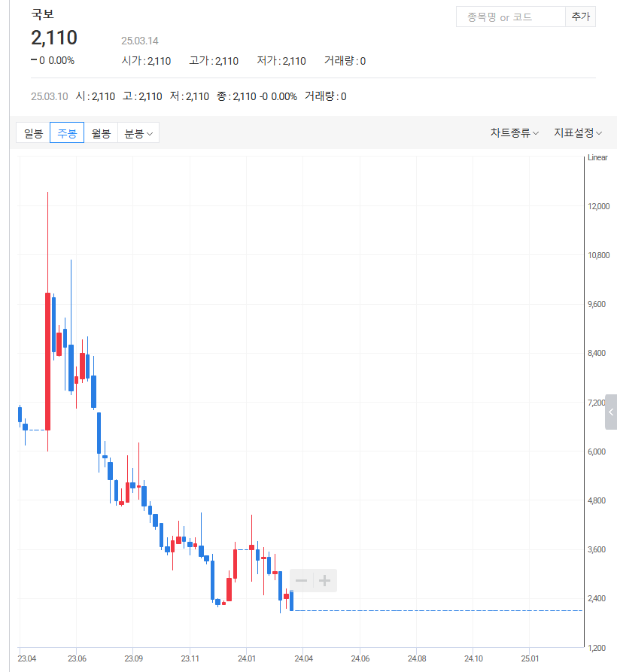Image resolution: width=617 pixels, height=672 pixels.
Task: Open the 분봉 minute candle dropdown
Action: tap(138, 133)
